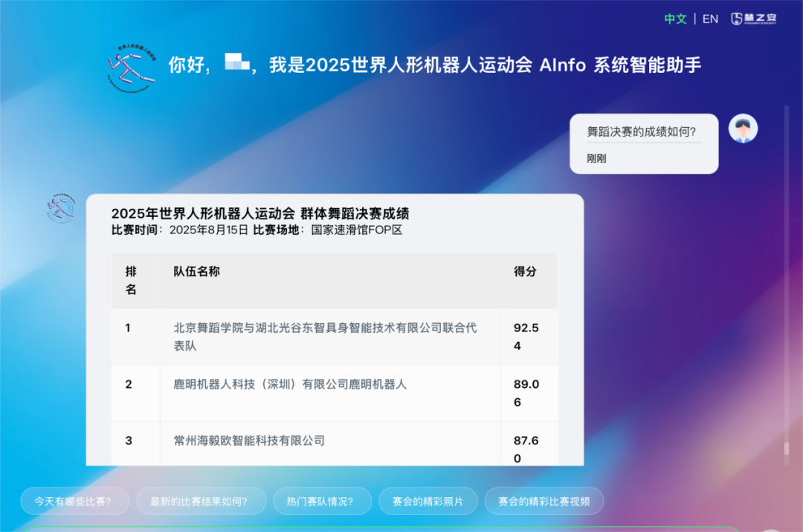Image resolution: width=803 pixels, height=532 pixels.
Task: Click the 队伍名称 column header
Action: click(x=197, y=272)
